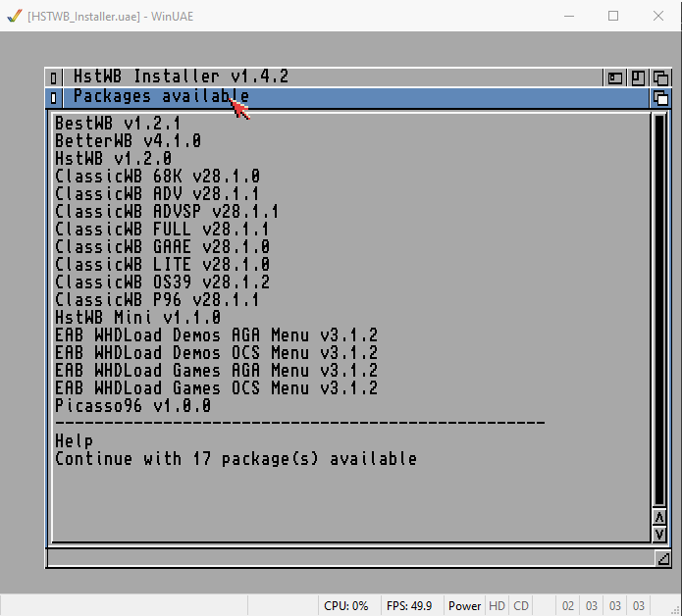The width and height of the screenshot is (682, 616).
Task: Select ClassicWB P96 v28.1.1 package
Action: coord(157,300)
